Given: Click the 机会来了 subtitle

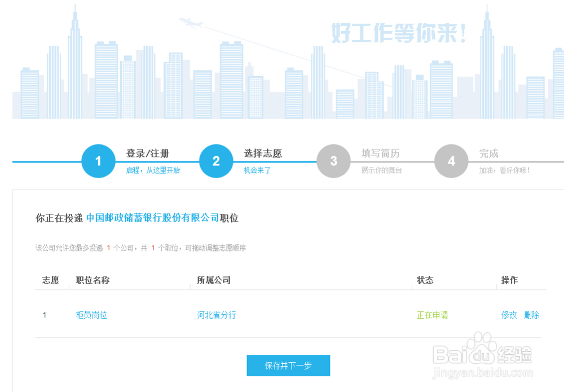Looking at the screenshot, I should click(x=257, y=170).
